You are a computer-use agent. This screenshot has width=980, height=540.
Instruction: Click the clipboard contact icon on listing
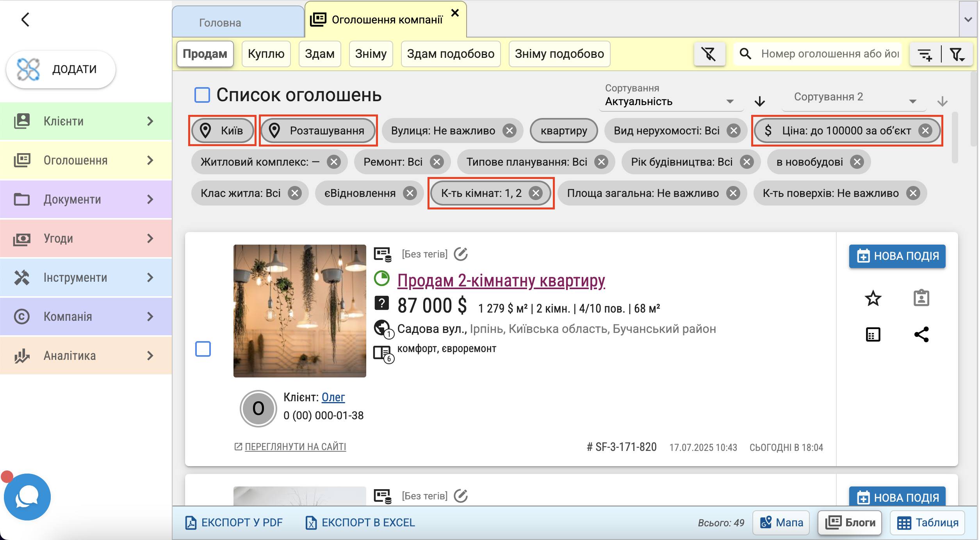click(x=921, y=299)
